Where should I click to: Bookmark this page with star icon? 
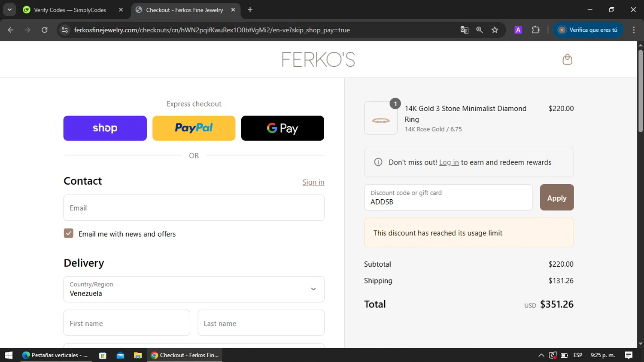(x=495, y=30)
